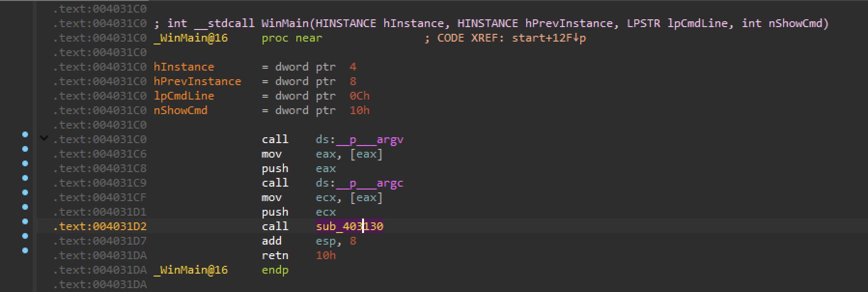Image resolution: width=868 pixels, height=292 pixels.
Task: Select the hInstance stack variable definition
Action: tap(184, 67)
